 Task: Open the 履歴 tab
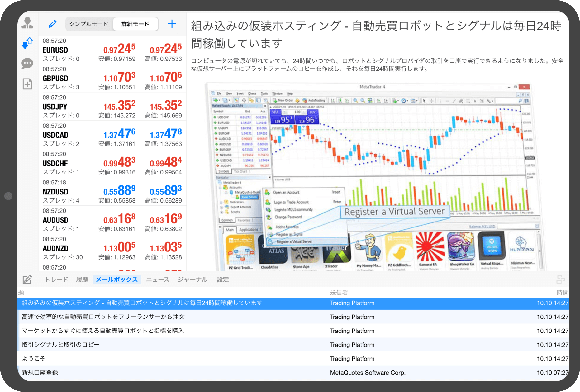82,280
